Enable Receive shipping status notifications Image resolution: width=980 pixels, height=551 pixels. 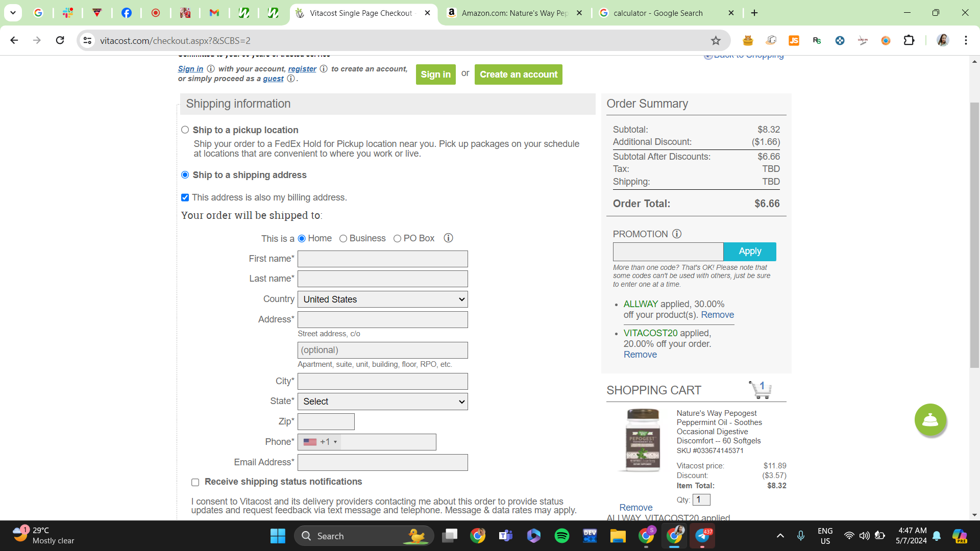[x=195, y=482]
